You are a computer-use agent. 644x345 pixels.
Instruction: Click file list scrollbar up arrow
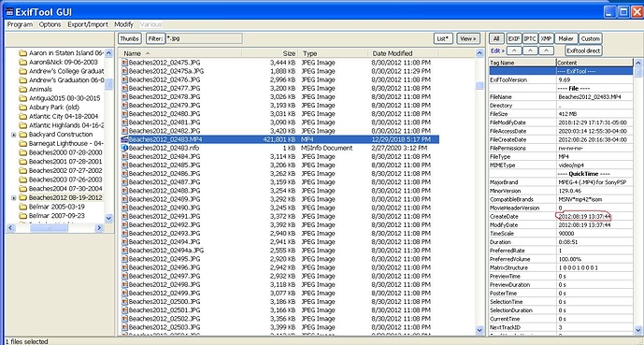click(x=479, y=53)
